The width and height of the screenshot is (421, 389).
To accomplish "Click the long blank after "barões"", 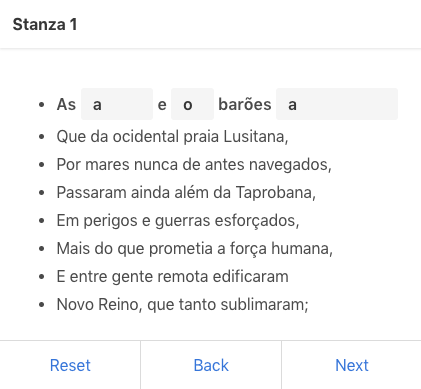I will 337,104.
